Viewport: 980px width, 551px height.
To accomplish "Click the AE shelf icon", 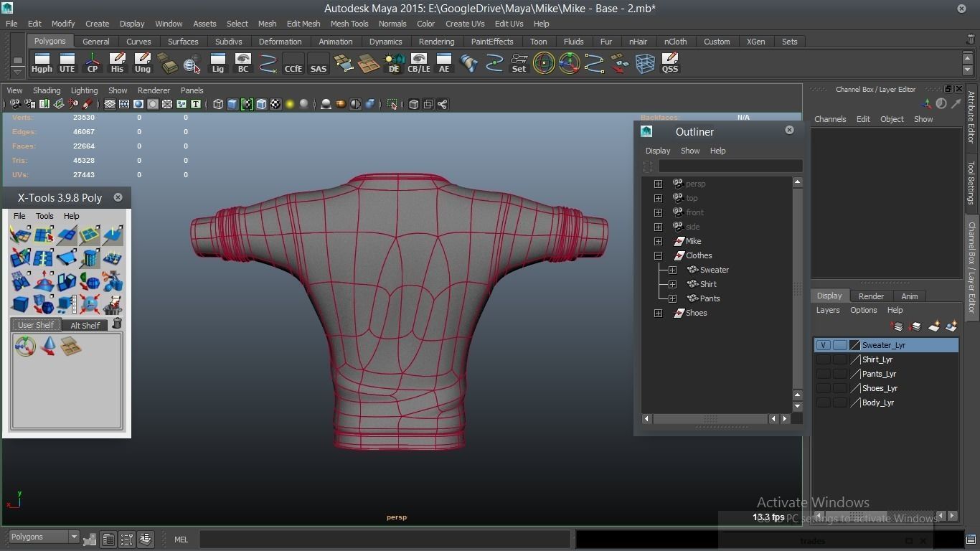I will point(443,63).
